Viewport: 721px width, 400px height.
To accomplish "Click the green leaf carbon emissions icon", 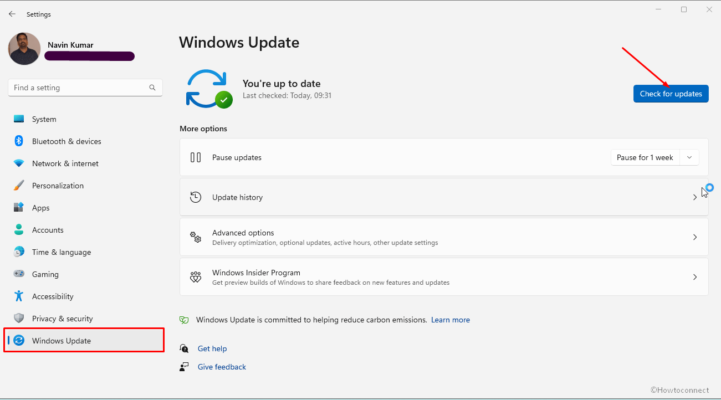I will (x=184, y=320).
